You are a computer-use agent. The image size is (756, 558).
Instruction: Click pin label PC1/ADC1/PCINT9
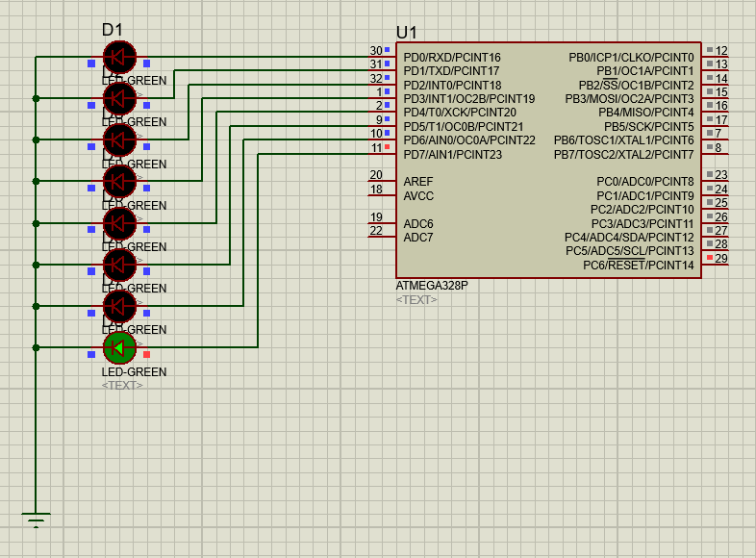point(645,196)
